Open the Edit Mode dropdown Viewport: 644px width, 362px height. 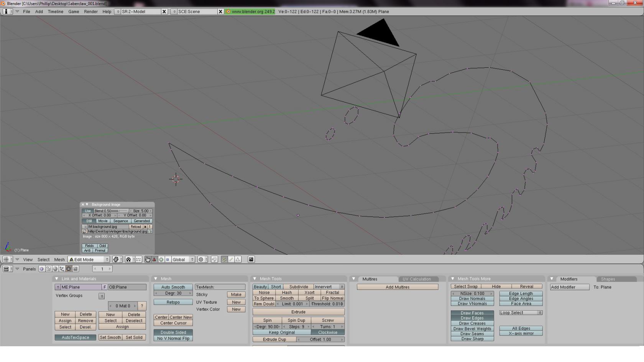[89, 260]
